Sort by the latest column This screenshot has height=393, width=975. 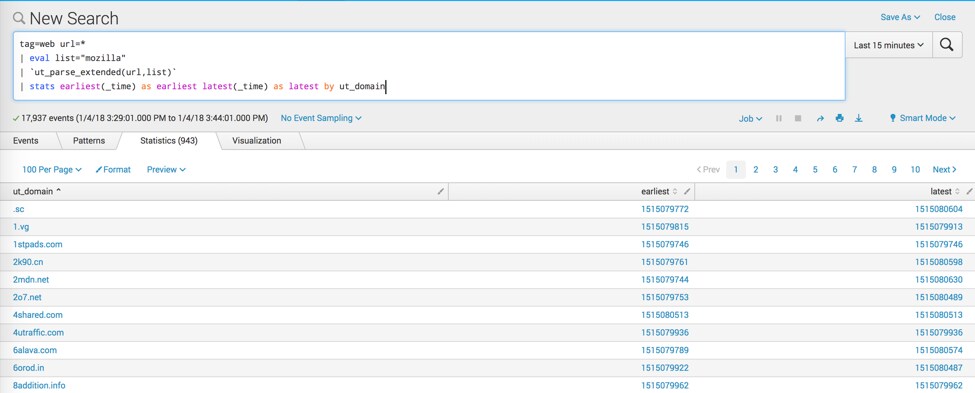pyautogui.click(x=945, y=192)
